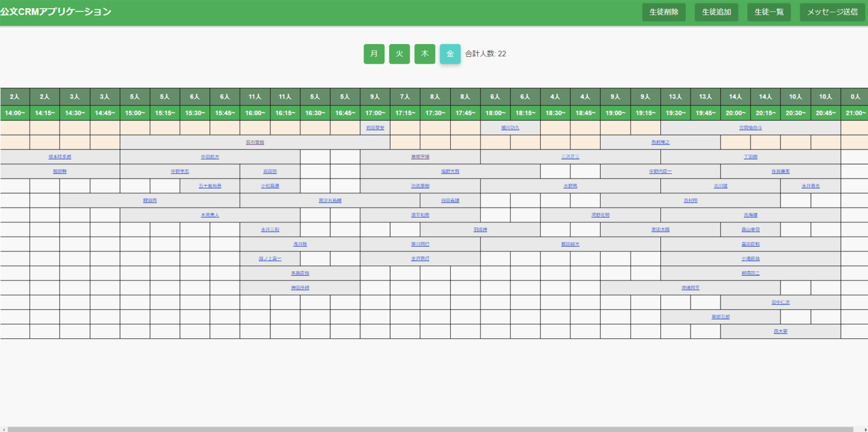Screen dimensions: 868x432
Task: Click the 21:00~ time column header
Action: [855, 113]
